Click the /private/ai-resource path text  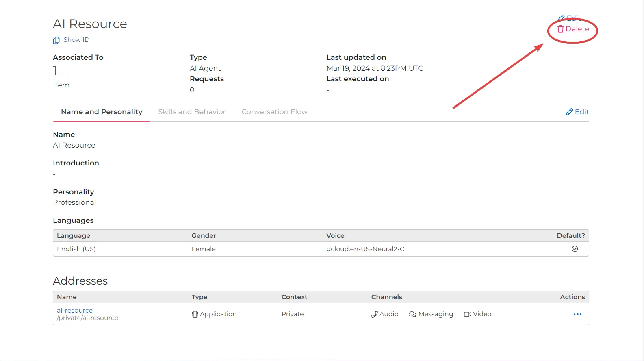[87, 318]
